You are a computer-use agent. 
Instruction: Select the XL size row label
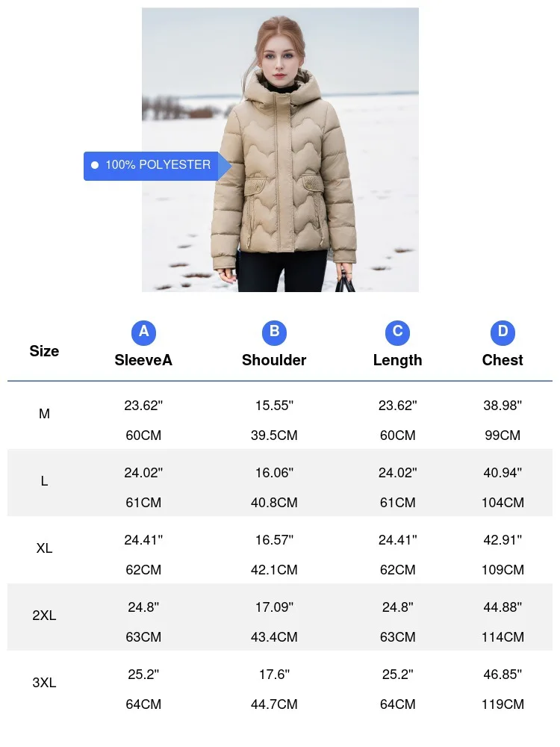coord(44,548)
